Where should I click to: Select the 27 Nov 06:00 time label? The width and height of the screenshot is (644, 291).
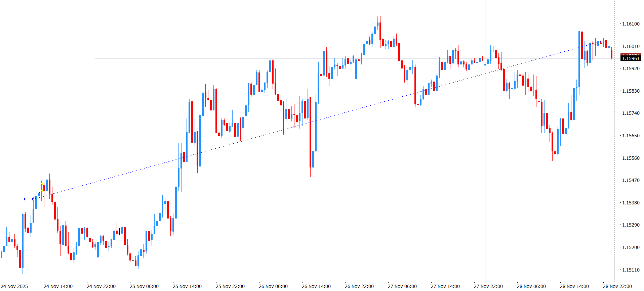click(402, 286)
